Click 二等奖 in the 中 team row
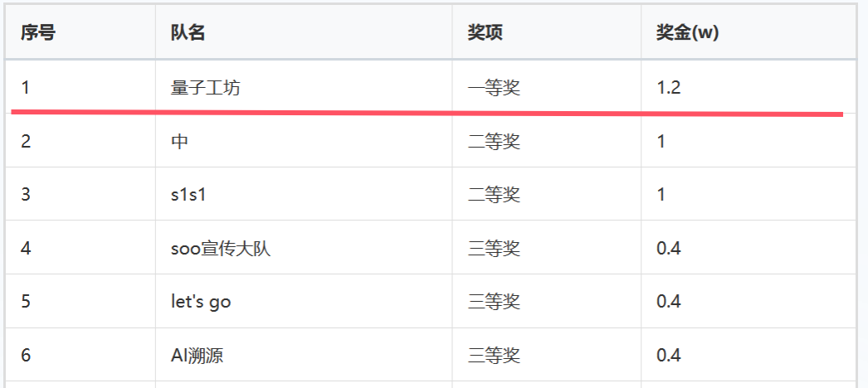 pyautogui.click(x=494, y=141)
